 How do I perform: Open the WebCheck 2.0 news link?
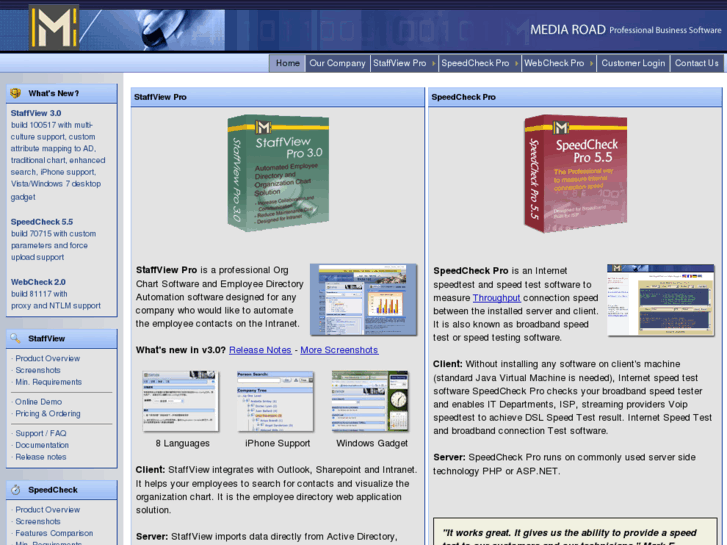38,282
